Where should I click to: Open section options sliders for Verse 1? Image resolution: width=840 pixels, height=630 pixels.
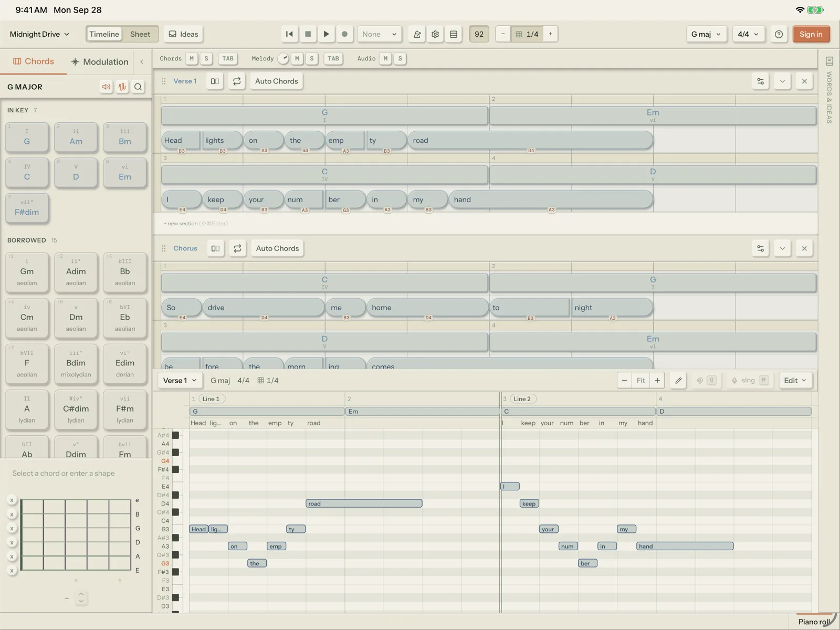[x=761, y=81]
